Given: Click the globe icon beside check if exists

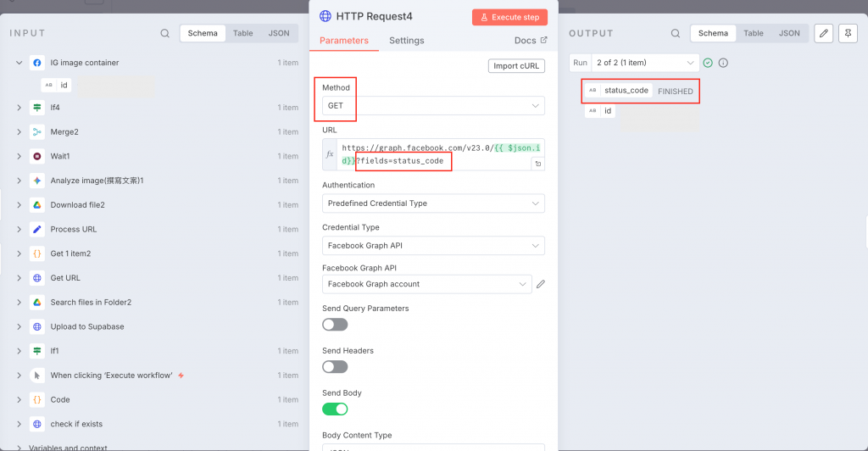Looking at the screenshot, I should (37, 424).
